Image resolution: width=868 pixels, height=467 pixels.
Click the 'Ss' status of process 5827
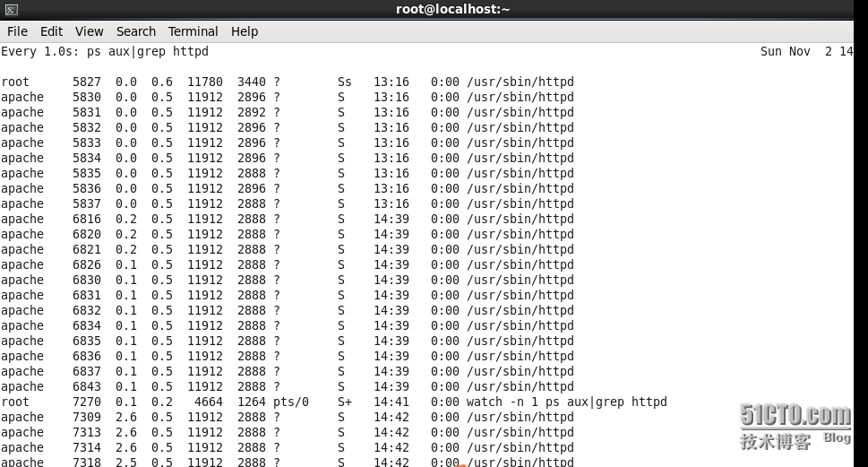coord(344,82)
